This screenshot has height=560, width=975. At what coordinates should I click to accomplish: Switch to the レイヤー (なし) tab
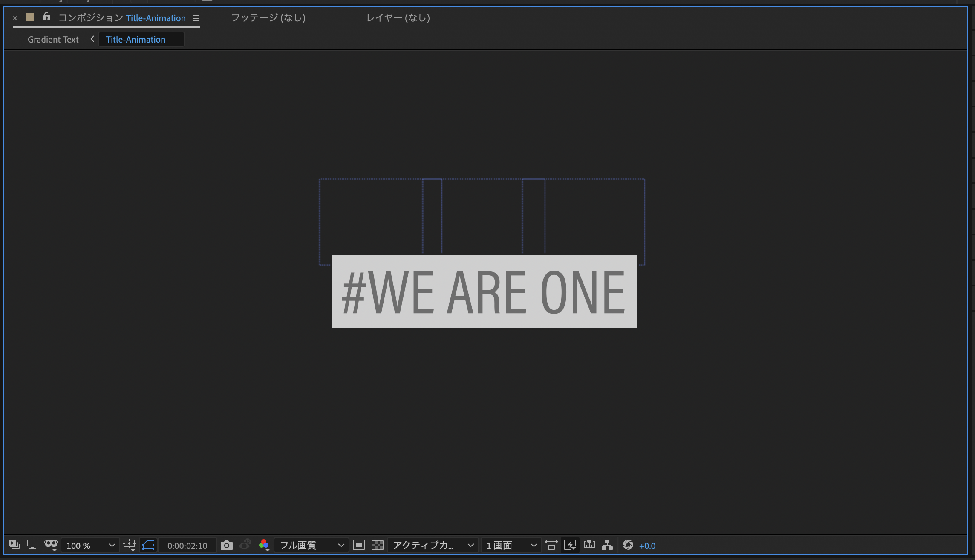[398, 18]
